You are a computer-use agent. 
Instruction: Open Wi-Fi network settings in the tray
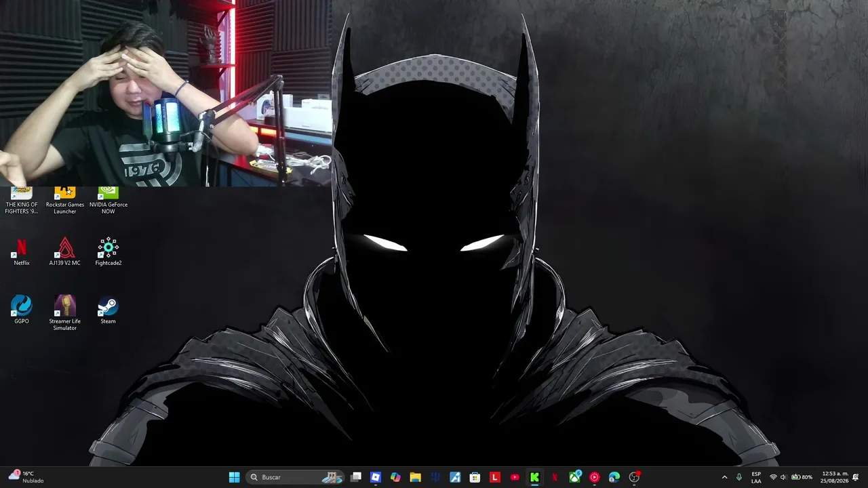(x=773, y=477)
